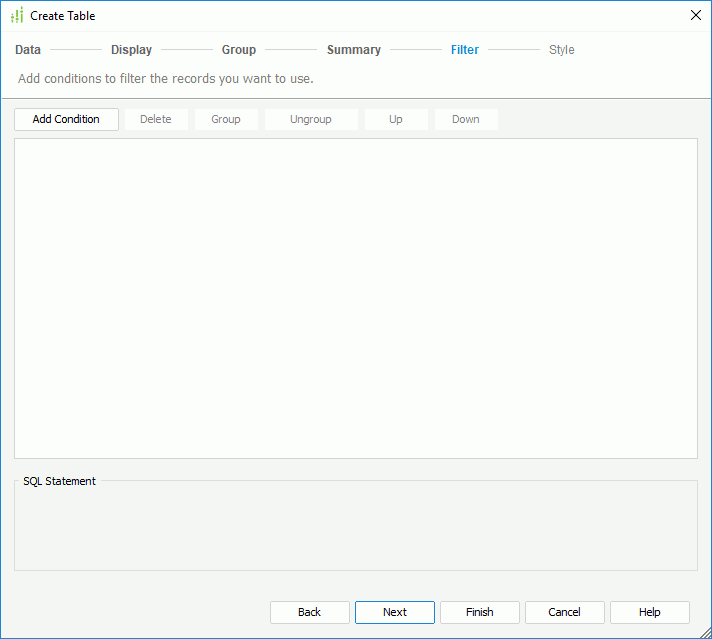The image size is (712, 639).
Task: Click the Add Condition button
Action: [66, 119]
